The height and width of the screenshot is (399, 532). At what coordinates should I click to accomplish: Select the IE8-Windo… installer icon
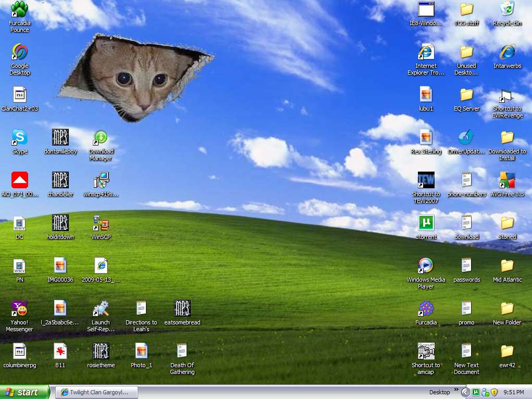pyautogui.click(x=426, y=9)
